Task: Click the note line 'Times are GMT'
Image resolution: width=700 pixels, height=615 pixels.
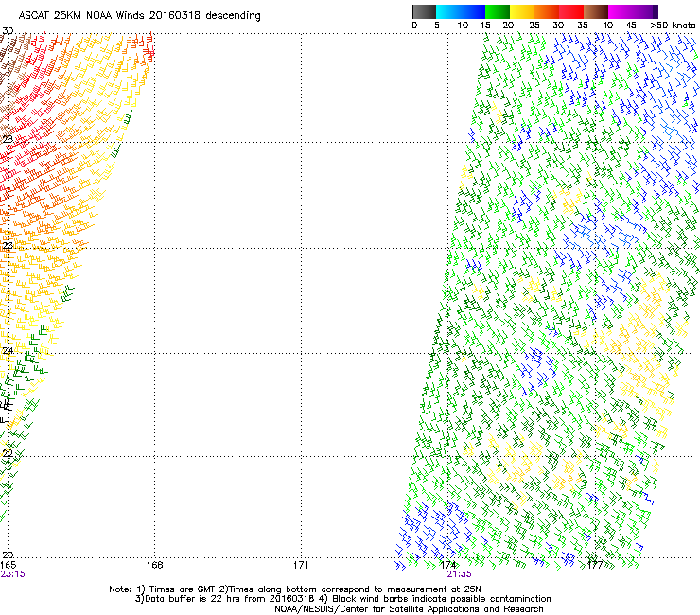Action: coord(183,589)
